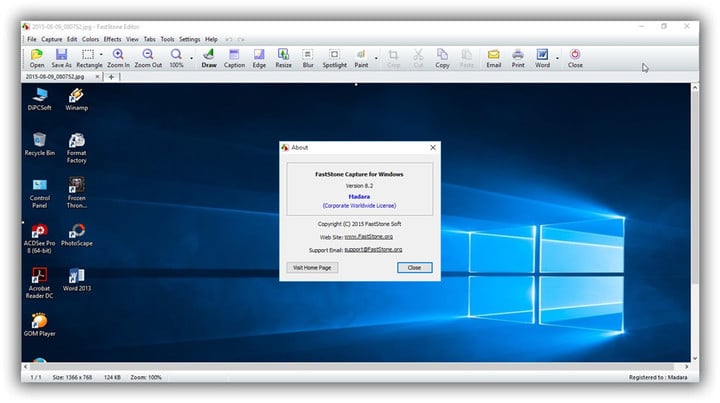Expand the Word dropdown arrow
The image size is (720, 403).
(x=557, y=58)
